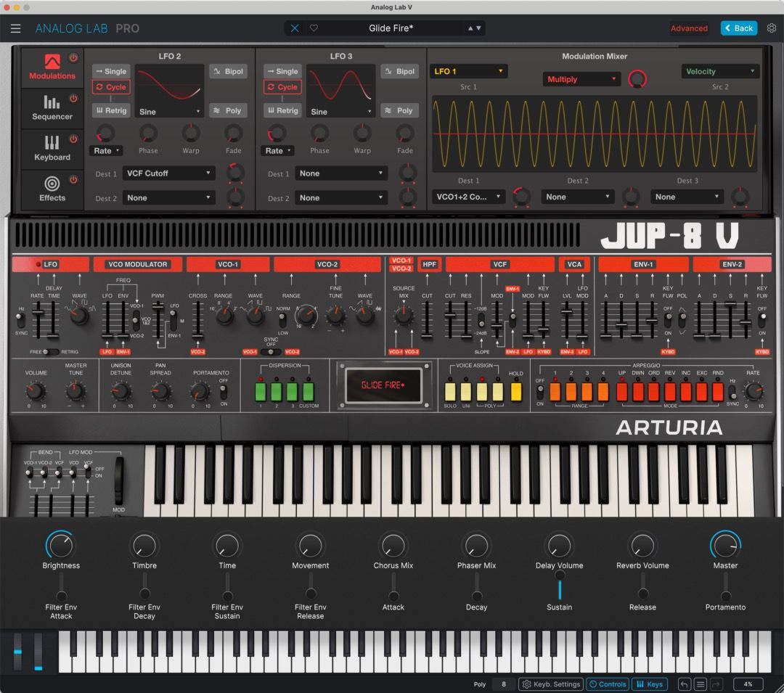Open the LFO 2 Sine waveform dropdown
Image resolution: width=784 pixels, height=693 pixels.
click(169, 112)
